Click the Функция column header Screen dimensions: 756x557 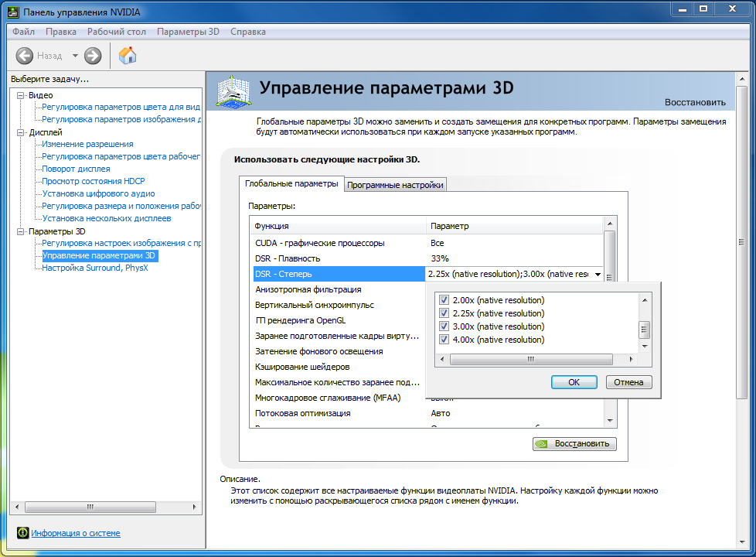tap(338, 226)
